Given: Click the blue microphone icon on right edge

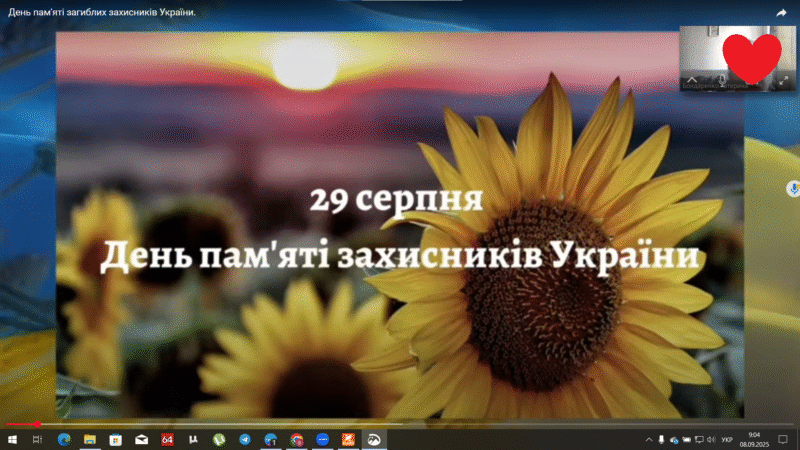Looking at the screenshot, I should tap(793, 188).
